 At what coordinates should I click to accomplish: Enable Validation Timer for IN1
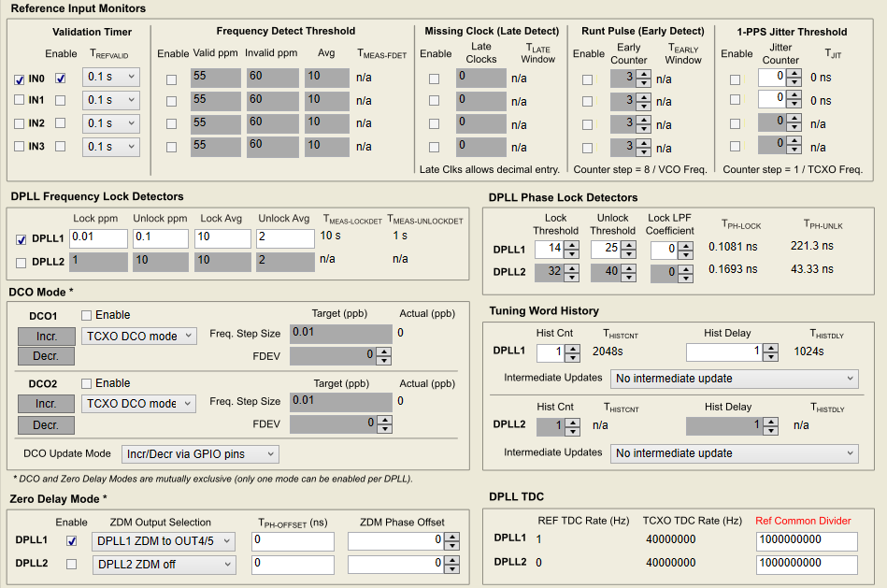(x=61, y=100)
